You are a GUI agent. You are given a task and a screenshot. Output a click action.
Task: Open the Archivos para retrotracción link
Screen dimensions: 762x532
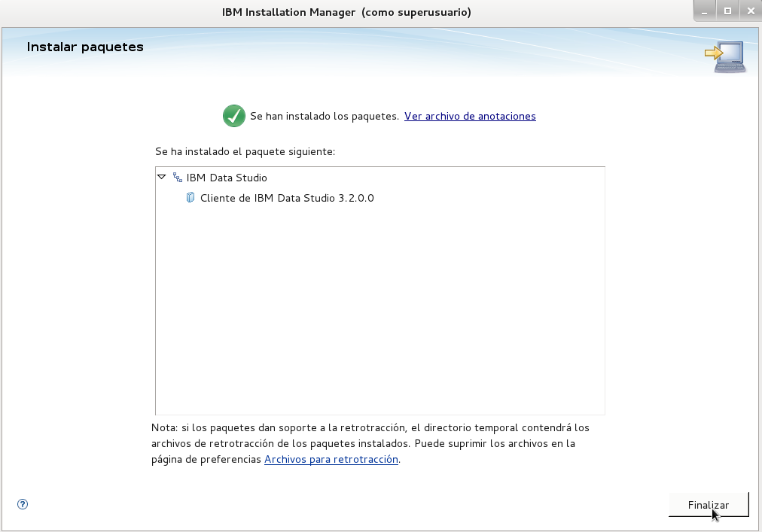tap(331, 459)
